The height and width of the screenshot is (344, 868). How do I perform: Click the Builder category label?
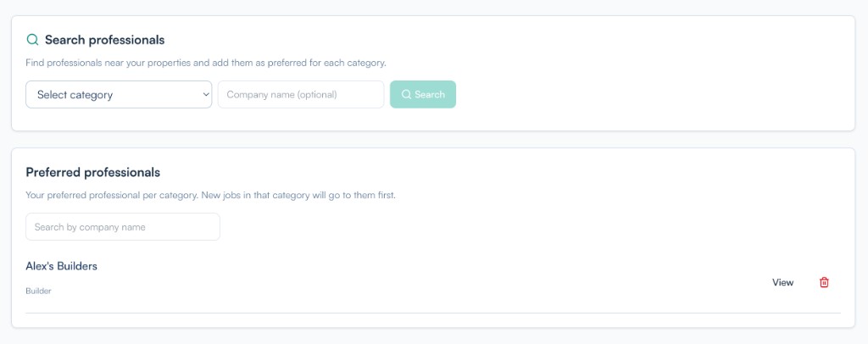coord(39,291)
